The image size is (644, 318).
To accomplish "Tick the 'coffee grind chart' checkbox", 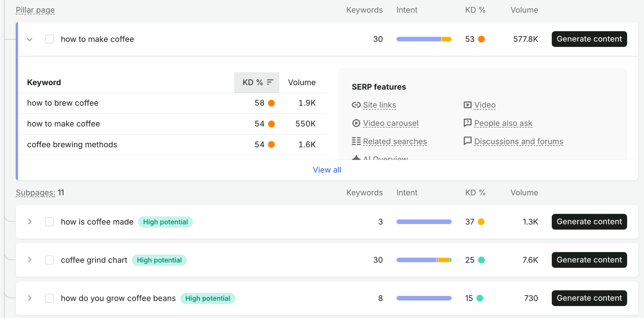I will point(49,260).
